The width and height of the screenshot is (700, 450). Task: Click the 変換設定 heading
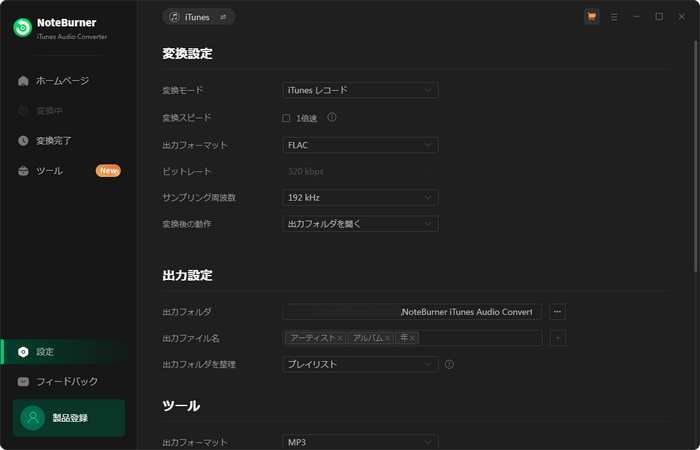tap(188, 54)
